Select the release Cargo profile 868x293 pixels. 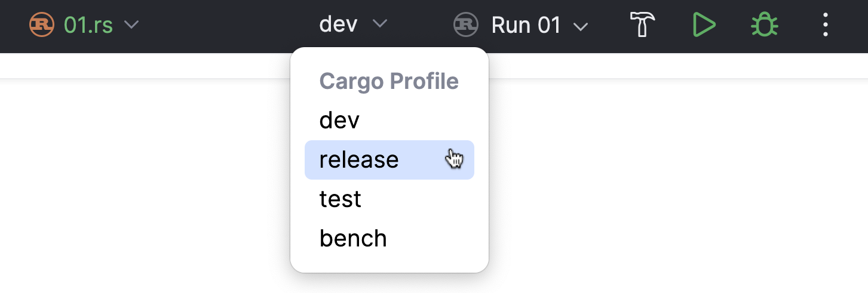tap(389, 160)
